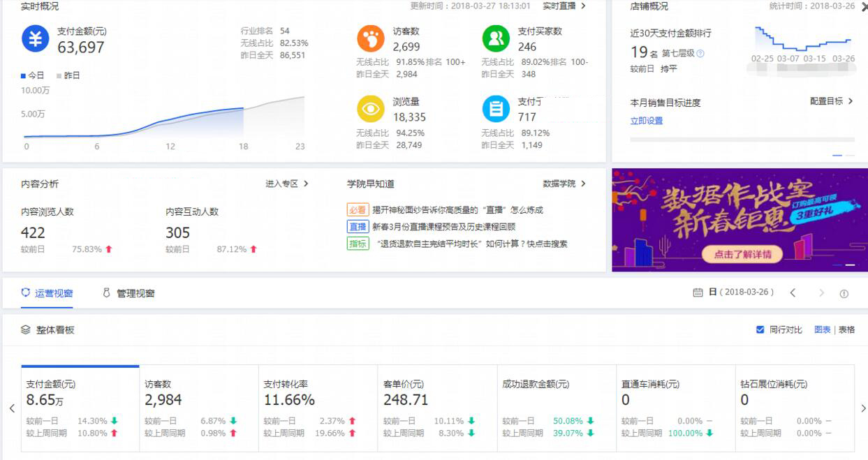
Task: Click the help icon next to 第七层级
Action: pyautogui.click(x=700, y=54)
